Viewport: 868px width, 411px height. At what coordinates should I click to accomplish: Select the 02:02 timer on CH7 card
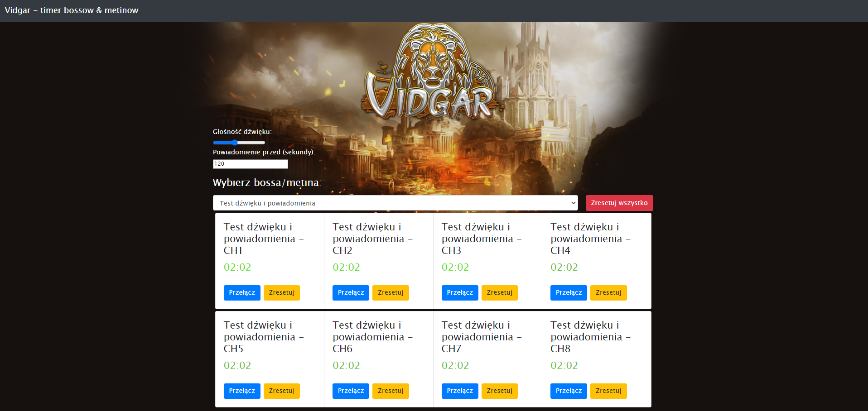pos(455,366)
